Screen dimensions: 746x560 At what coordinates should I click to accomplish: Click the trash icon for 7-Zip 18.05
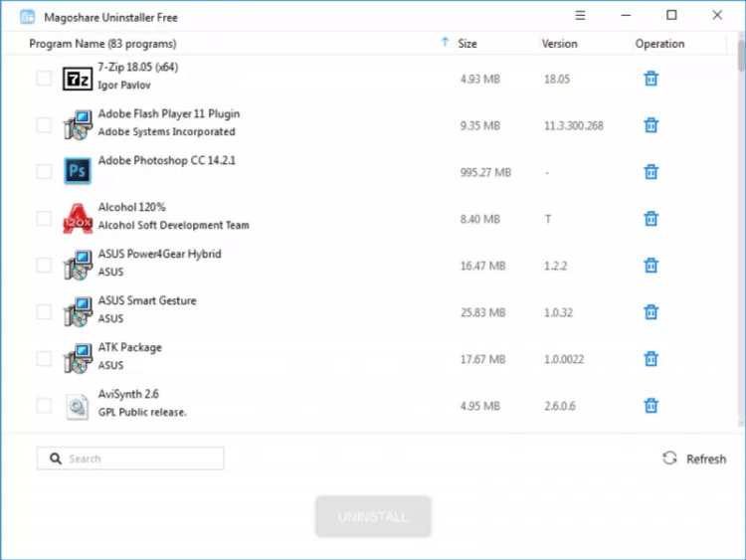pos(651,79)
